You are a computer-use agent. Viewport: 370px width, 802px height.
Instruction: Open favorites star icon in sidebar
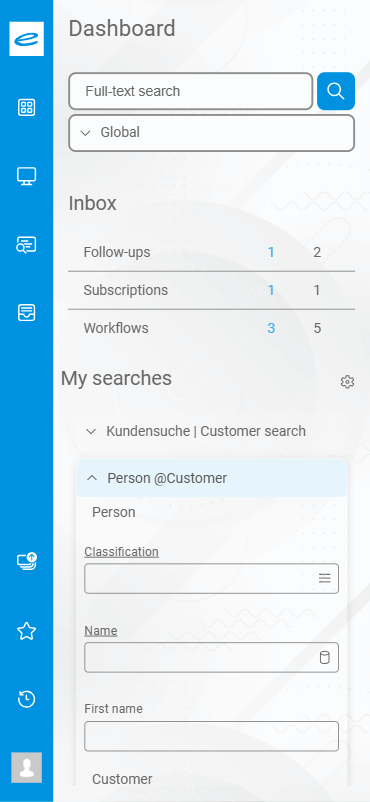click(x=27, y=632)
